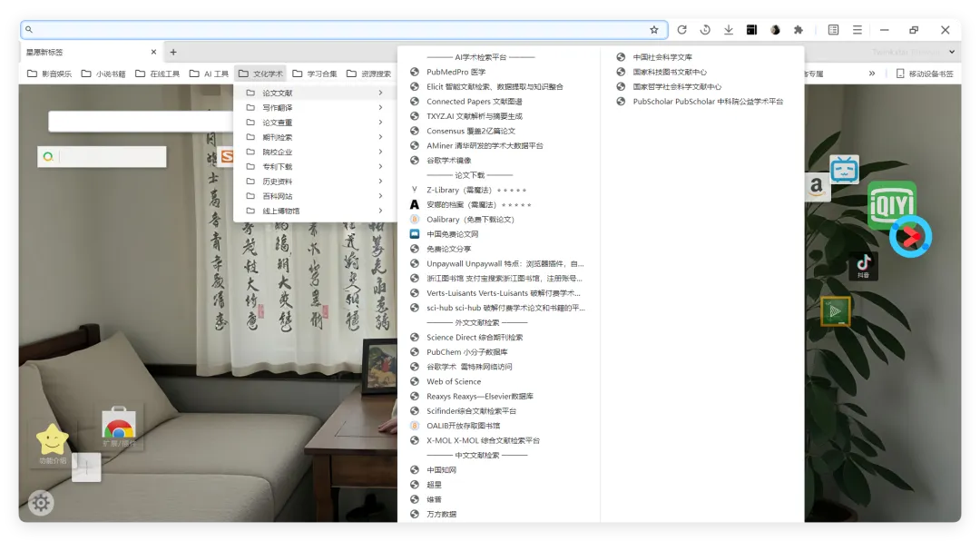The height and width of the screenshot is (541, 980).
Task: Open browsing history clock icon
Action: (705, 29)
